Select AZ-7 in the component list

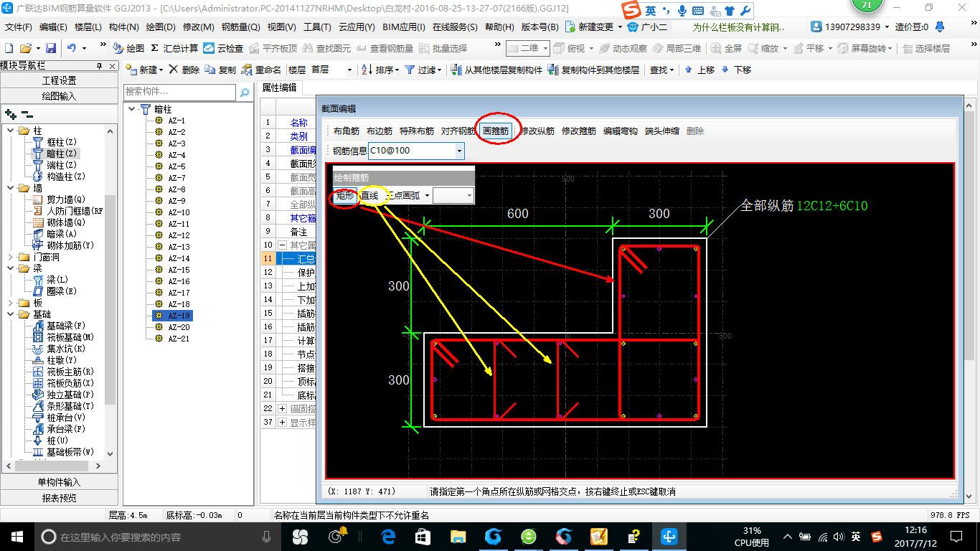(176, 178)
